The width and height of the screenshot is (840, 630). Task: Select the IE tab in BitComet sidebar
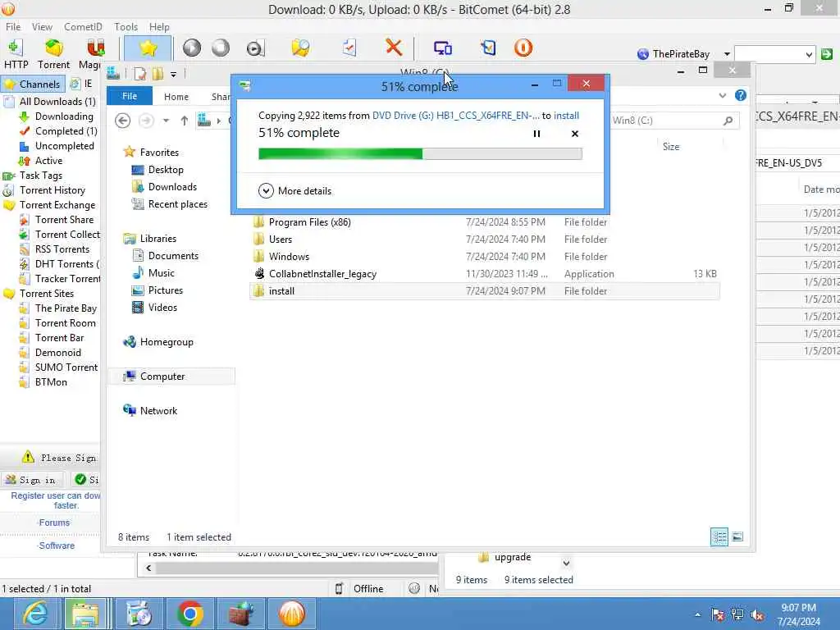click(82, 84)
